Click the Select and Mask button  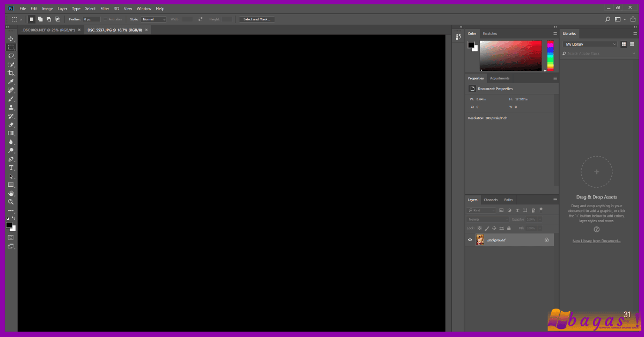tap(257, 19)
